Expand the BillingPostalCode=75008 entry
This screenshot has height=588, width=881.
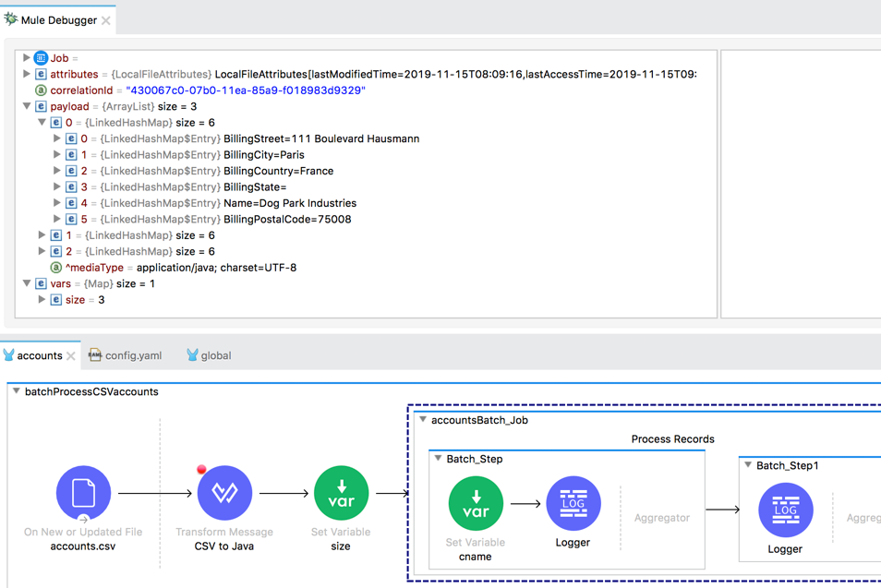(56, 219)
